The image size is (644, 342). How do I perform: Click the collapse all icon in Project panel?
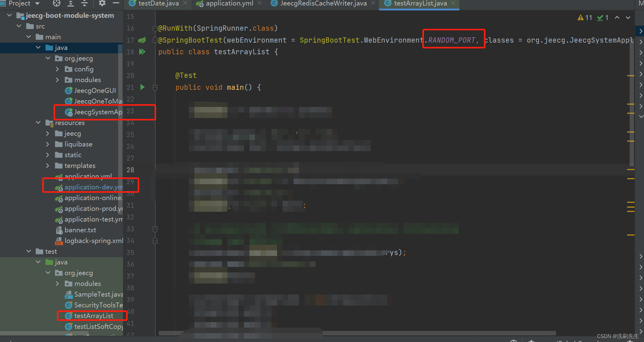[84, 3]
